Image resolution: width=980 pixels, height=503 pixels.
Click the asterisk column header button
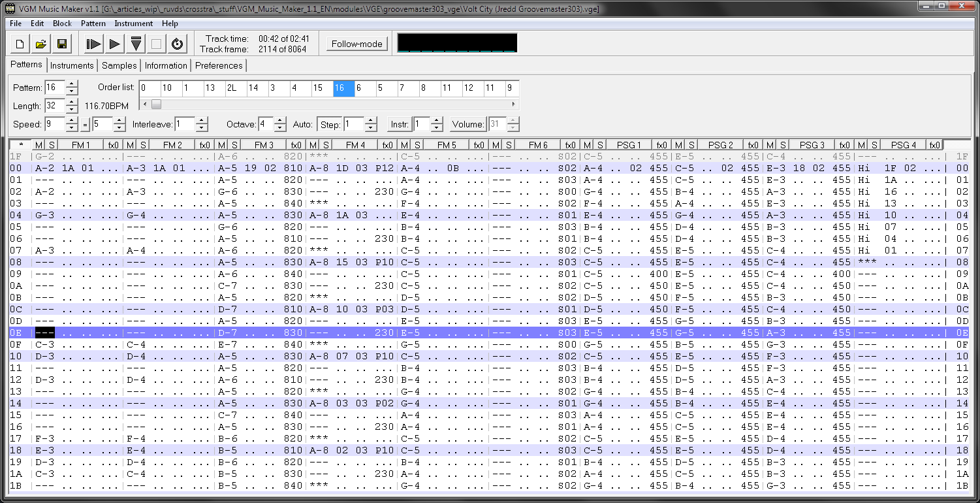pyautogui.click(x=21, y=144)
